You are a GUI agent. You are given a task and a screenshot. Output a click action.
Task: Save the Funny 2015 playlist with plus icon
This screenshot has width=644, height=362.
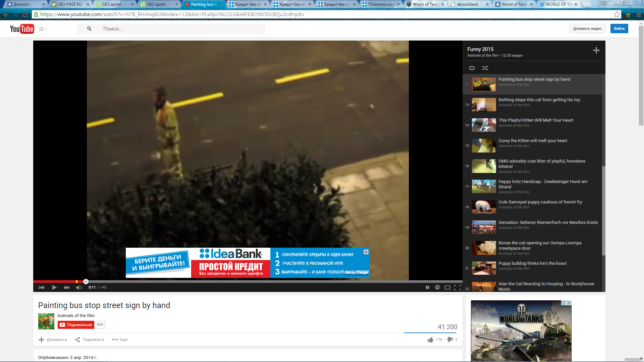596,50
